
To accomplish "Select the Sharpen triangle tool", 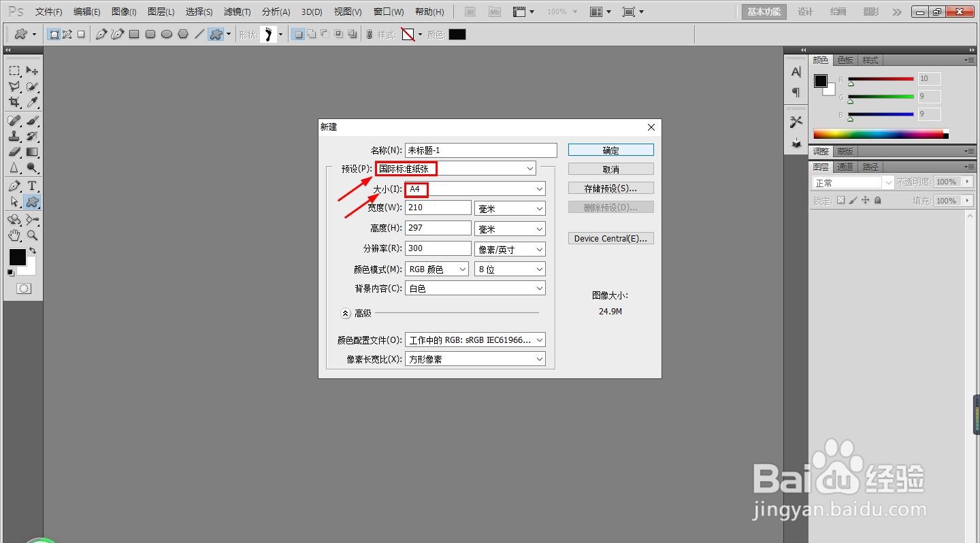I will click(14, 167).
